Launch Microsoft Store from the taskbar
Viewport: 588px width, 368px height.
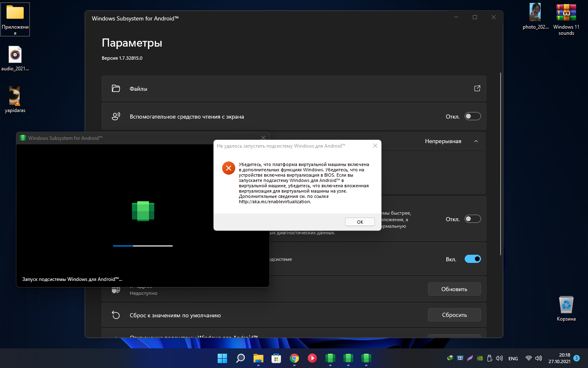276,358
